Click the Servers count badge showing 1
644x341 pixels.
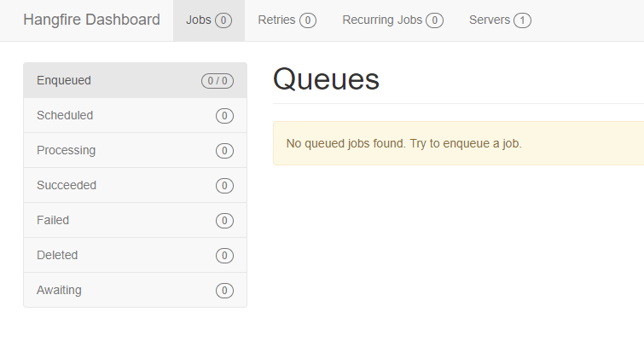[x=522, y=20]
